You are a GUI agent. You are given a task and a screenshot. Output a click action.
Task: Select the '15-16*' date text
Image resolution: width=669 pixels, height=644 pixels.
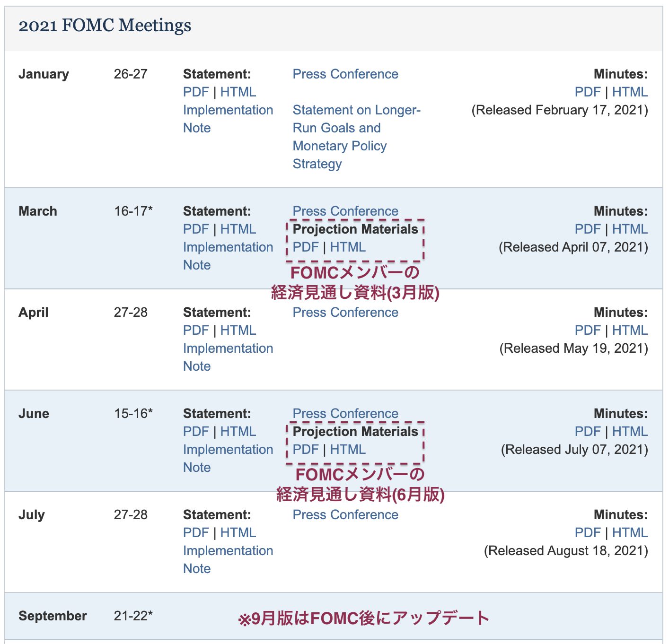point(133,414)
